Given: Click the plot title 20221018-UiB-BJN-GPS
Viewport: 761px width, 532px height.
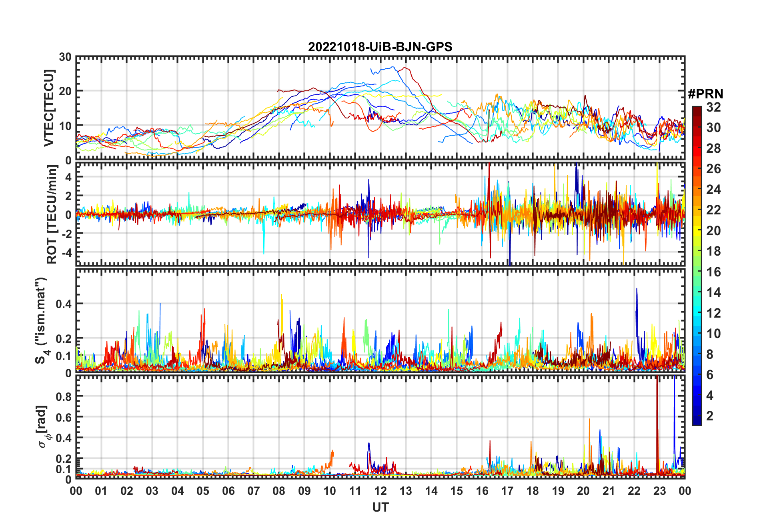Looking at the screenshot, I should point(380,47).
